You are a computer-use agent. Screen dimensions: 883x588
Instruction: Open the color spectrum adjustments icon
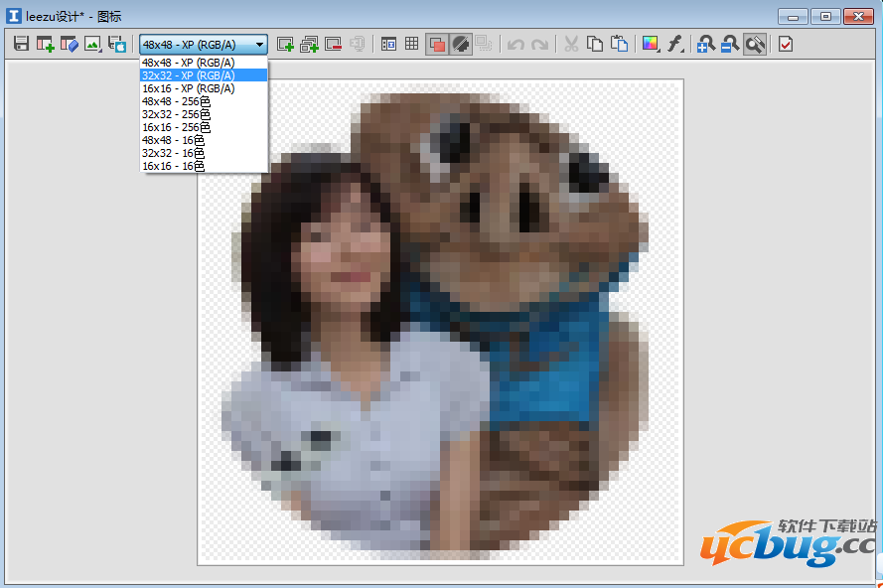651,44
